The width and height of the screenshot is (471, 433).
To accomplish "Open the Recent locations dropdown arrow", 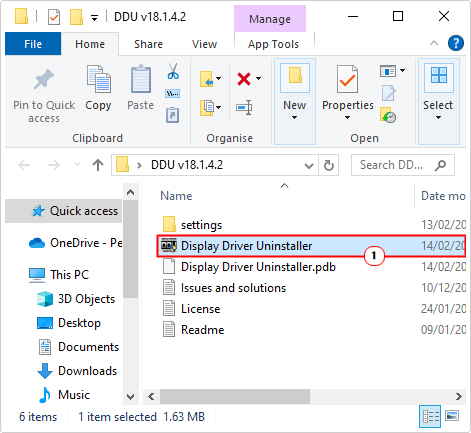I will [x=77, y=164].
